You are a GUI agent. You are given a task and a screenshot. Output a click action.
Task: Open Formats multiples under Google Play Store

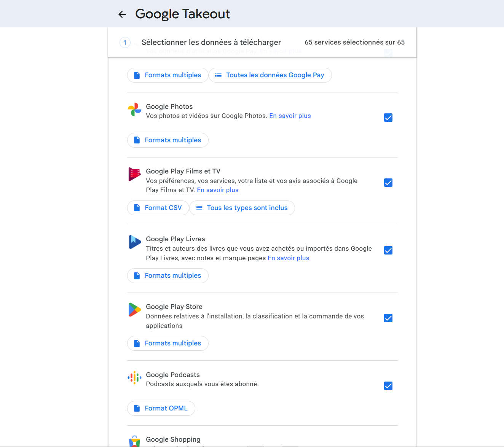point(168,343)
